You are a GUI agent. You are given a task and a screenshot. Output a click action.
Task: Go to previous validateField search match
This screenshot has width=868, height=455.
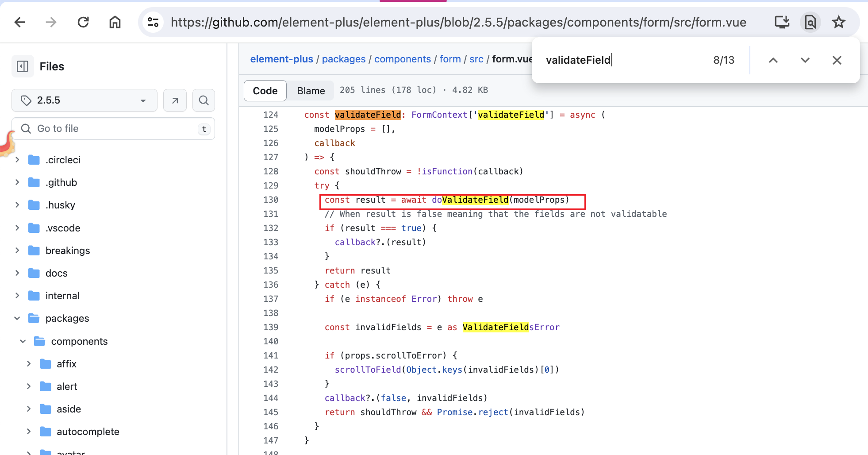(773, 60)
